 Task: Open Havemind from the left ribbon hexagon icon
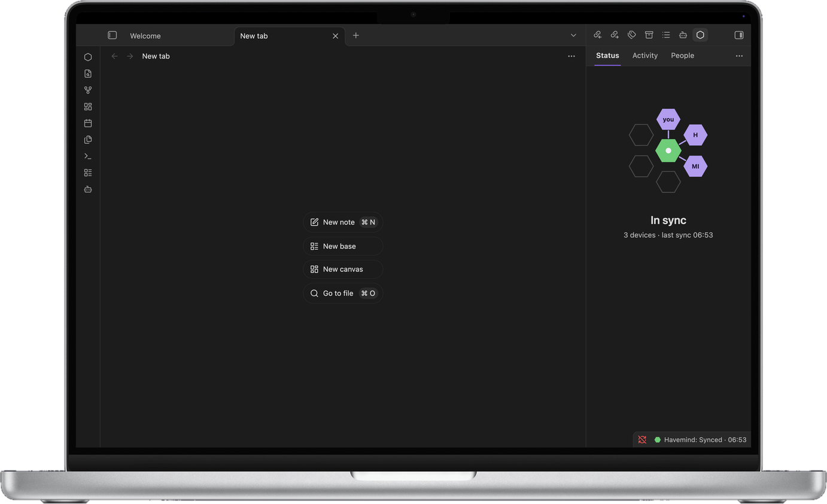[88, 57]
